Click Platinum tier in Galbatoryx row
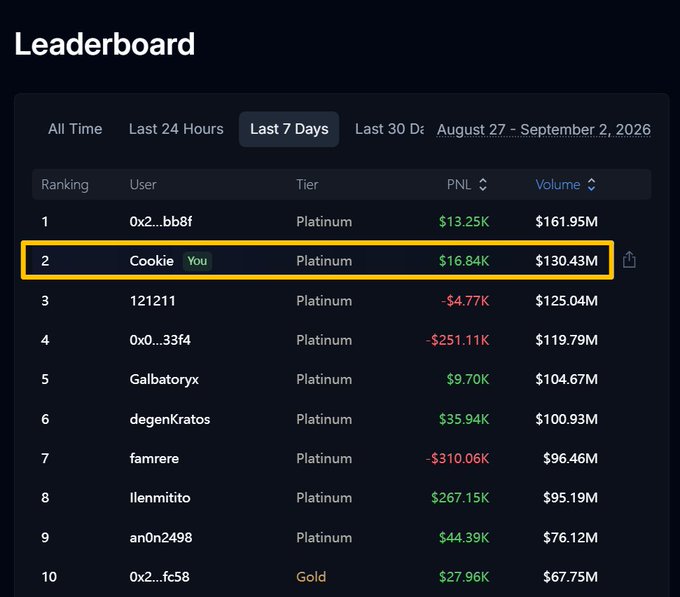Screen dimensions: 680x597 324,379
